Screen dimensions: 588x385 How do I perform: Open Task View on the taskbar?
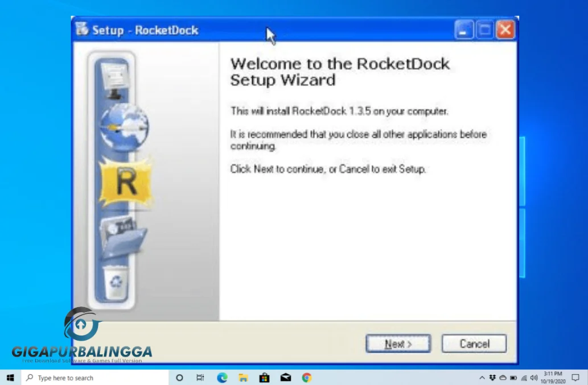(200, 378)
